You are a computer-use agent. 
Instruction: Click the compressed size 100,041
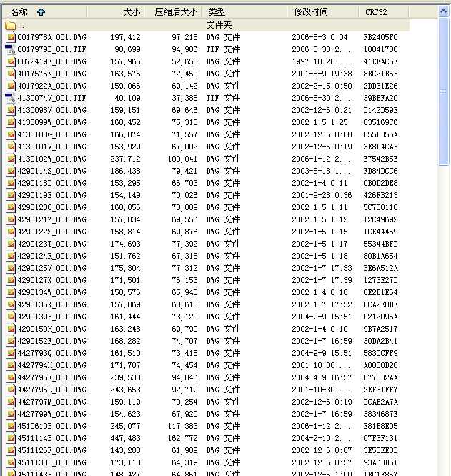pyautogui.click(x=183, y=159)
